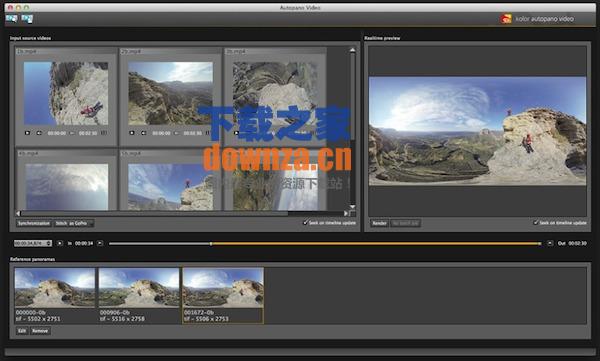
Task: Click the Kolor Autopano Video logo icon
Action: [506, 19]
